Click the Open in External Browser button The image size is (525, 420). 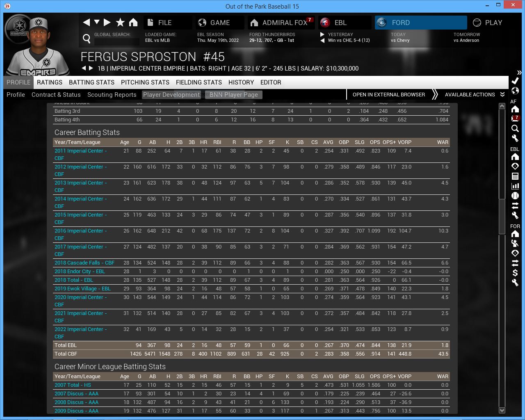(388, 95)
